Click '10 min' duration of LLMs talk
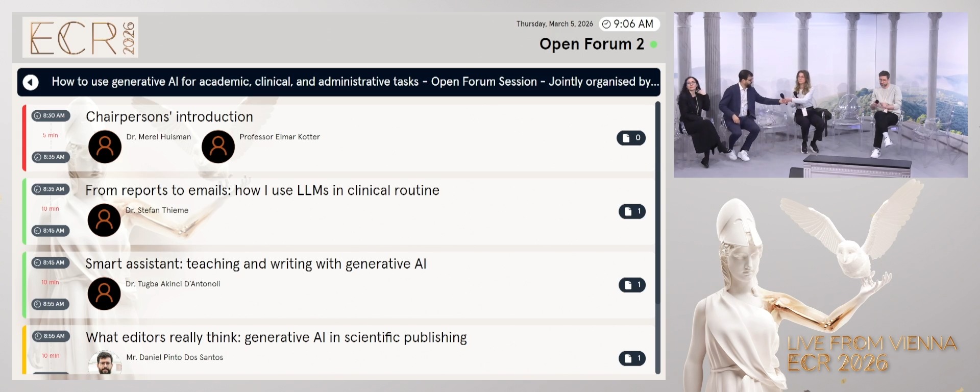This screenshot has width=980, height=392. pos(51,209)
